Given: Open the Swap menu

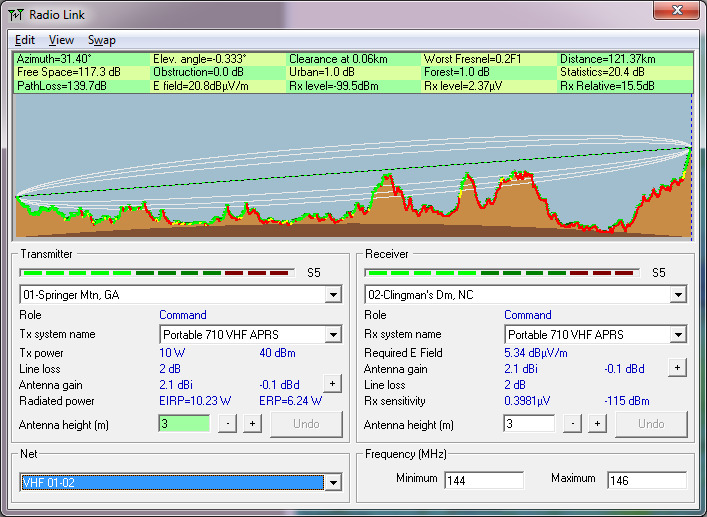Looking at the screenshot, I should (x=101, y=40).
